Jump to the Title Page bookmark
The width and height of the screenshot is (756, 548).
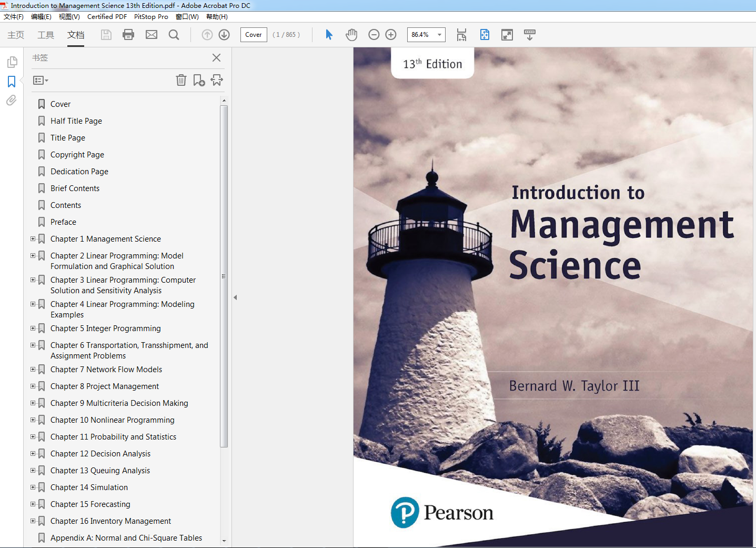point(68,138)
